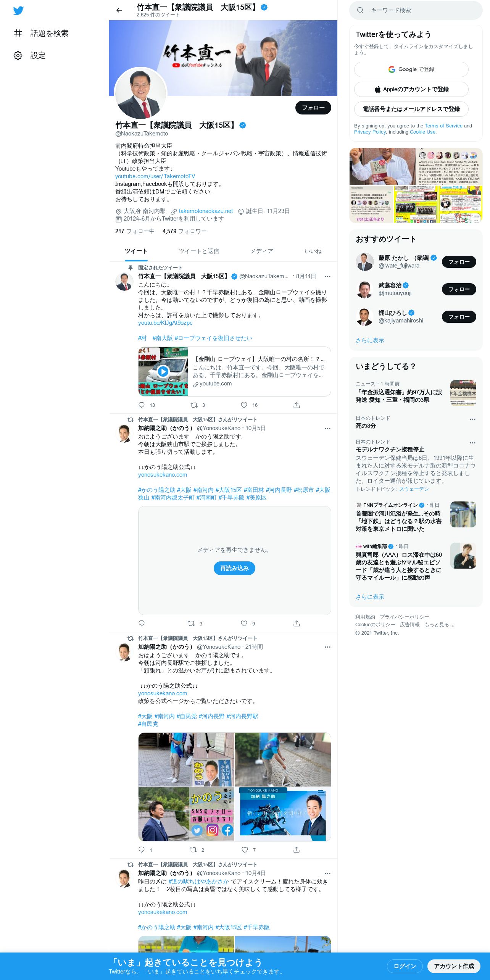Open the Cookie Use link

click(x=422, y=132)
